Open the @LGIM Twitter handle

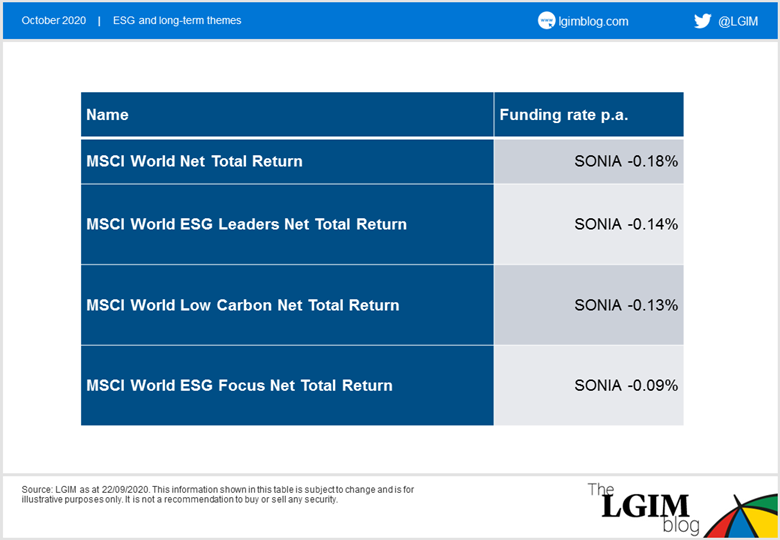(x=738, y=21)
